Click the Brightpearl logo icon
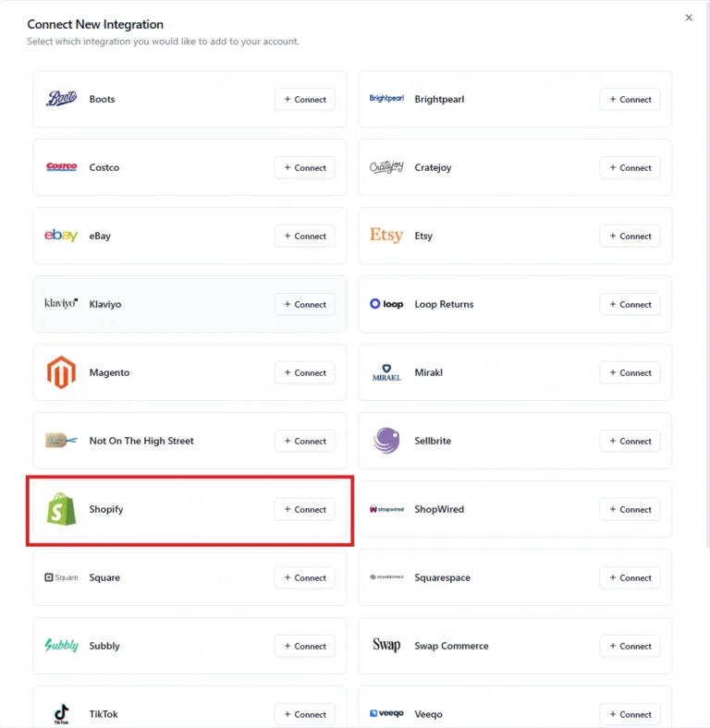The image size is (710, 728). (386, 99)
